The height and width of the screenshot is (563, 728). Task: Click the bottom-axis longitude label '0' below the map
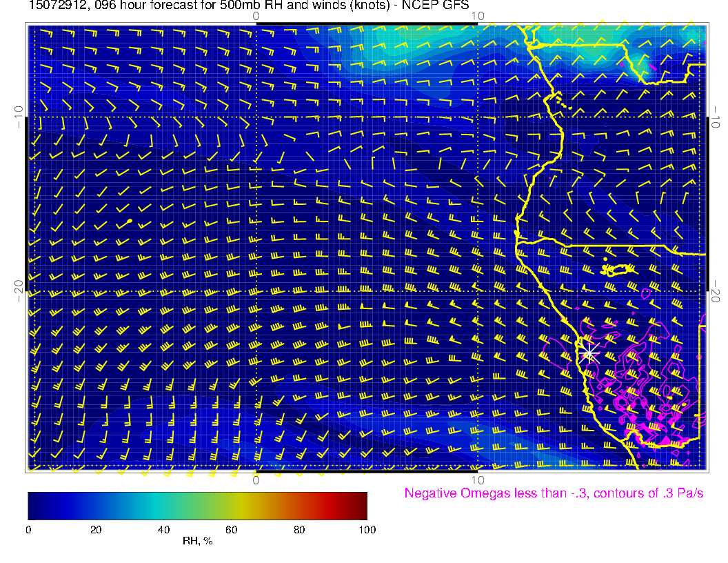click(256, 480)
